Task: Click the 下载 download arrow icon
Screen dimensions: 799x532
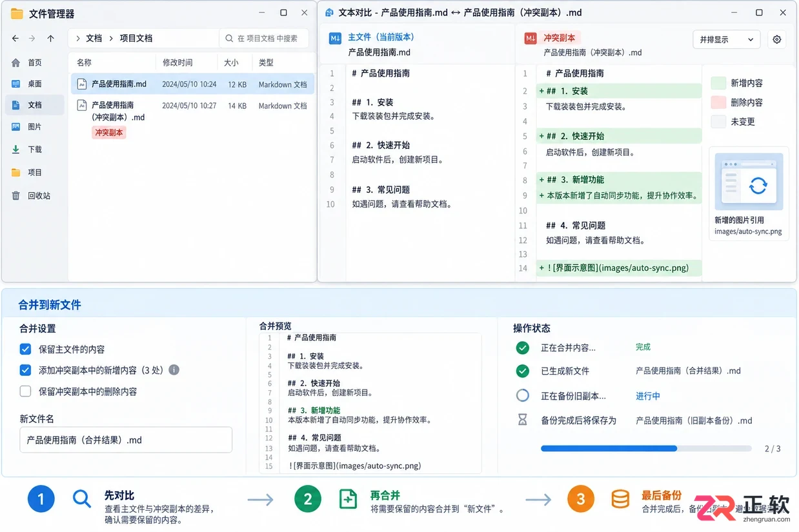Action: (x=16, y=149)
